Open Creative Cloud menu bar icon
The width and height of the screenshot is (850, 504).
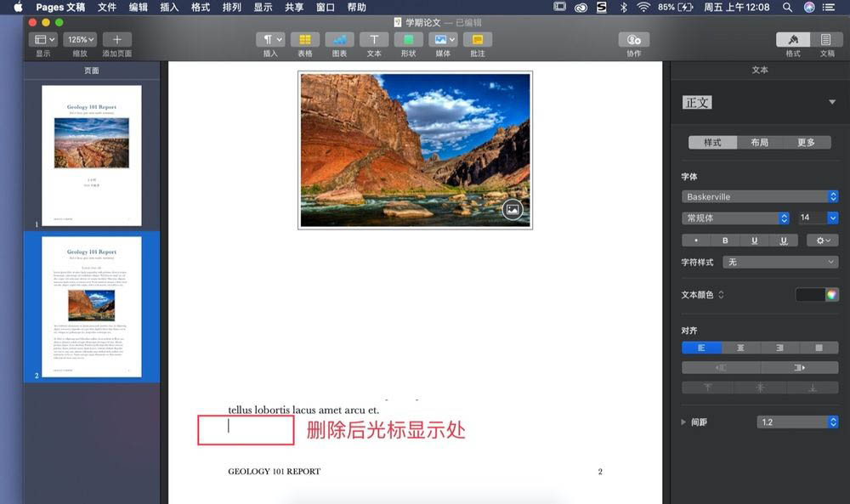click(581, 7)
